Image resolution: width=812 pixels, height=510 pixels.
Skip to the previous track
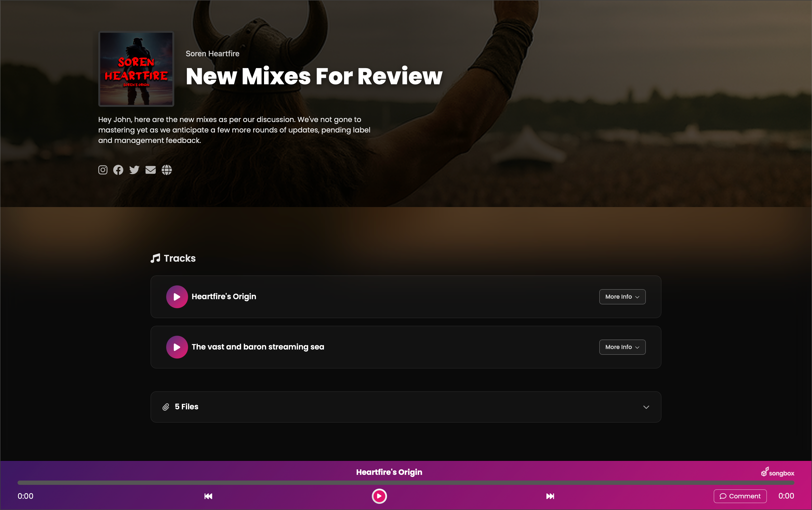pyautogui.click(x=208, y=496)
